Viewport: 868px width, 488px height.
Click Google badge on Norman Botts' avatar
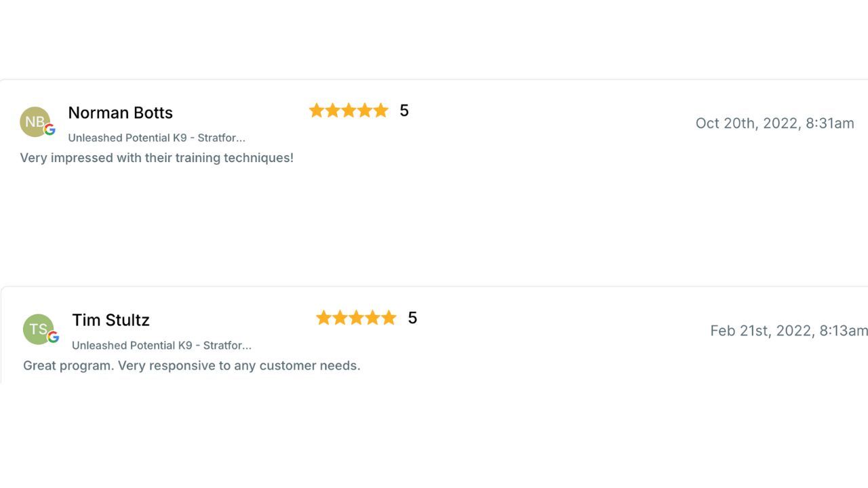pyautogui.click(x=50, y=129)
